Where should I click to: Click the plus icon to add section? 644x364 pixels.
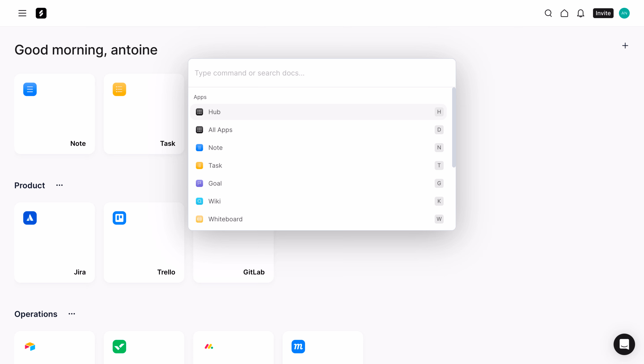pos(625,46)
